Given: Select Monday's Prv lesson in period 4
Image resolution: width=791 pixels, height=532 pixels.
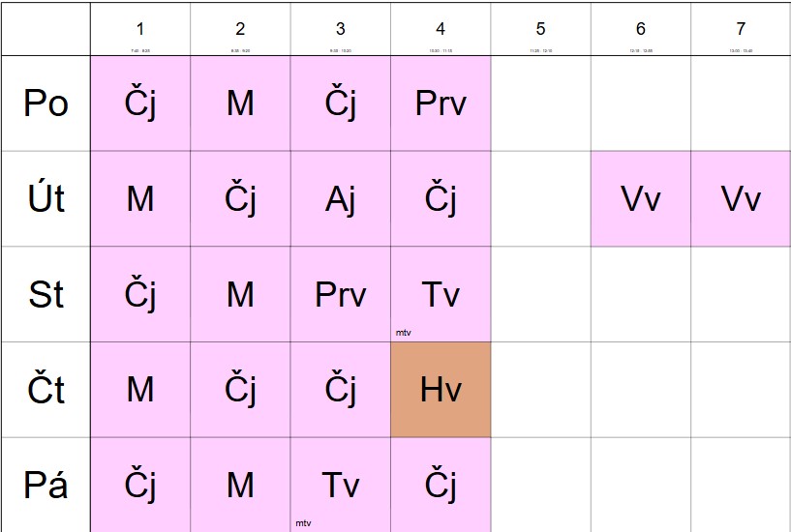Looking at the screenshot, I should pyautogui.click(x=441, y=103).
